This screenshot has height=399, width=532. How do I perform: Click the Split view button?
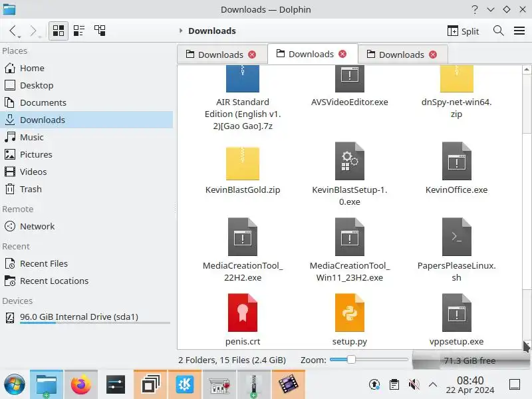[463, 31]
